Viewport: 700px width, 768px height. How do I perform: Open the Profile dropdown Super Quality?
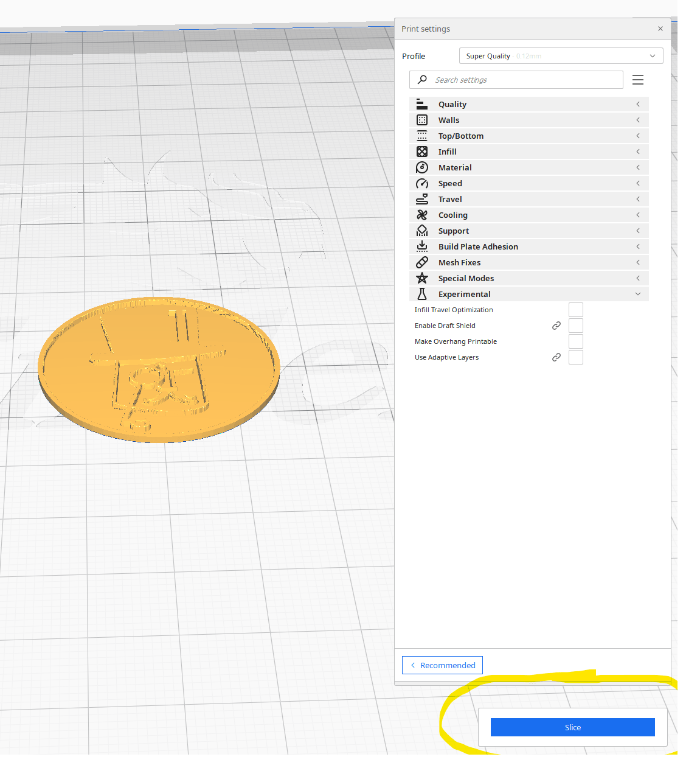point(560,56)
